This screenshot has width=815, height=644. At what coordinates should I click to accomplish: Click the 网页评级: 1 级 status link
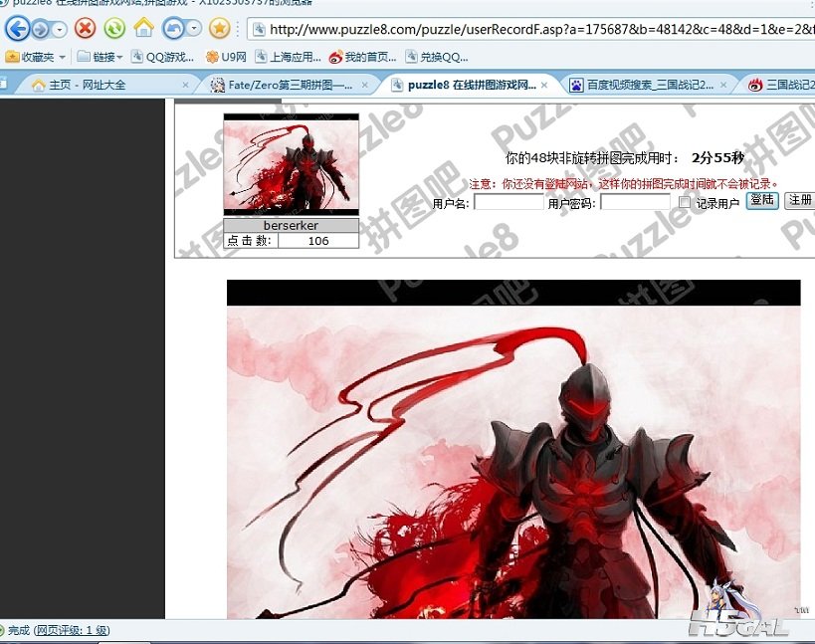[72, 630]
